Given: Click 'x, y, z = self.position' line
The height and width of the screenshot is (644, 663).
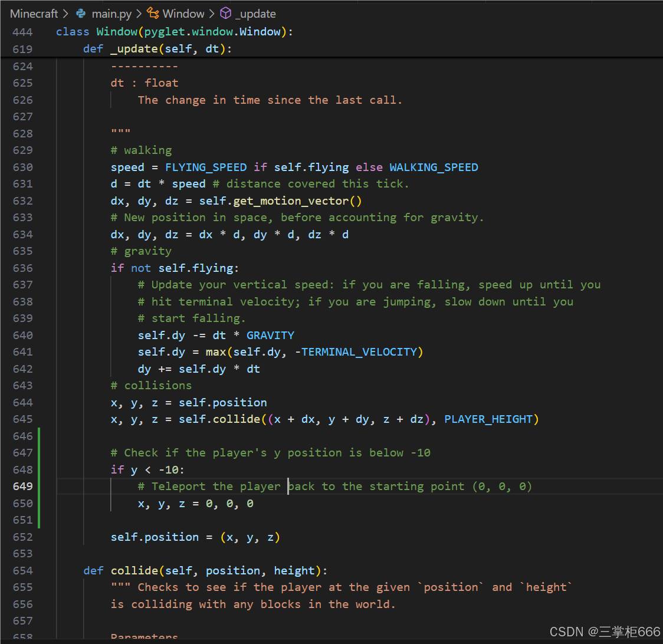Looking at the screenshot, I should coord(189,403).
